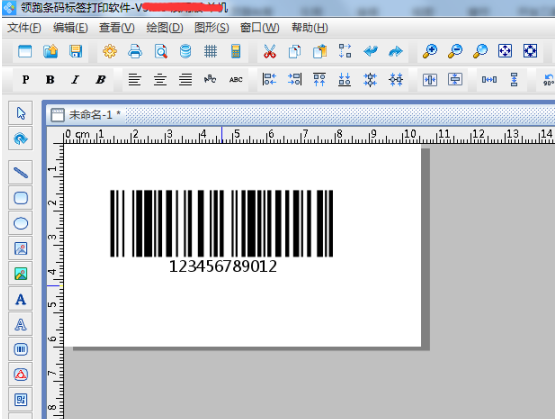This screenshot has height=419, width=558.
Task: Align objects to bottom edge
Action: click(x=344, y=79)
